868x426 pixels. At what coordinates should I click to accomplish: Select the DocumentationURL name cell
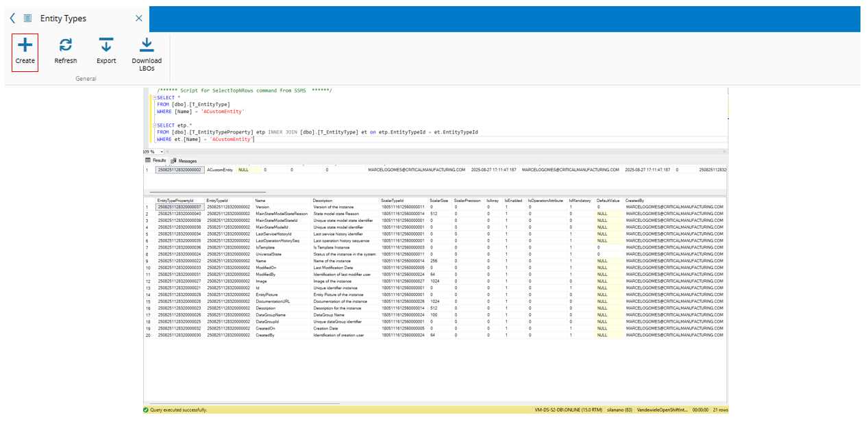click(x=282, y=301)
